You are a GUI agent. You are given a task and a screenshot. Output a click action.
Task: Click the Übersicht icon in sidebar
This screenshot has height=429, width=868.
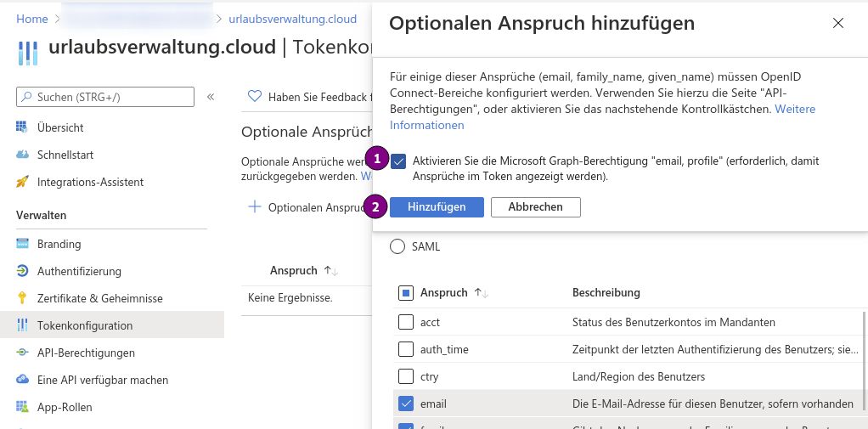(x=22, y=127)
